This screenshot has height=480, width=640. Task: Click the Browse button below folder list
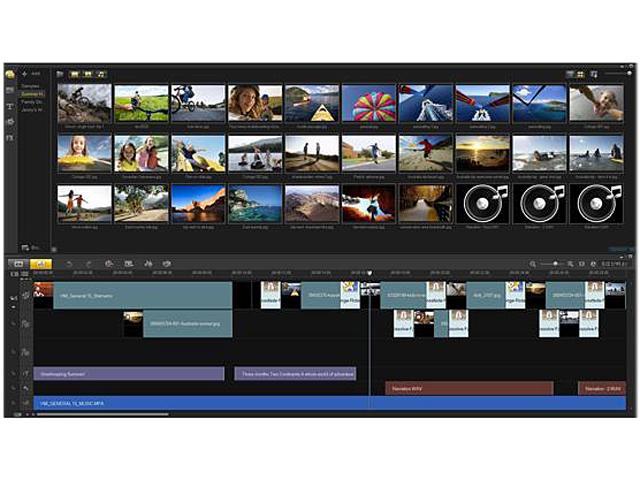31,247
